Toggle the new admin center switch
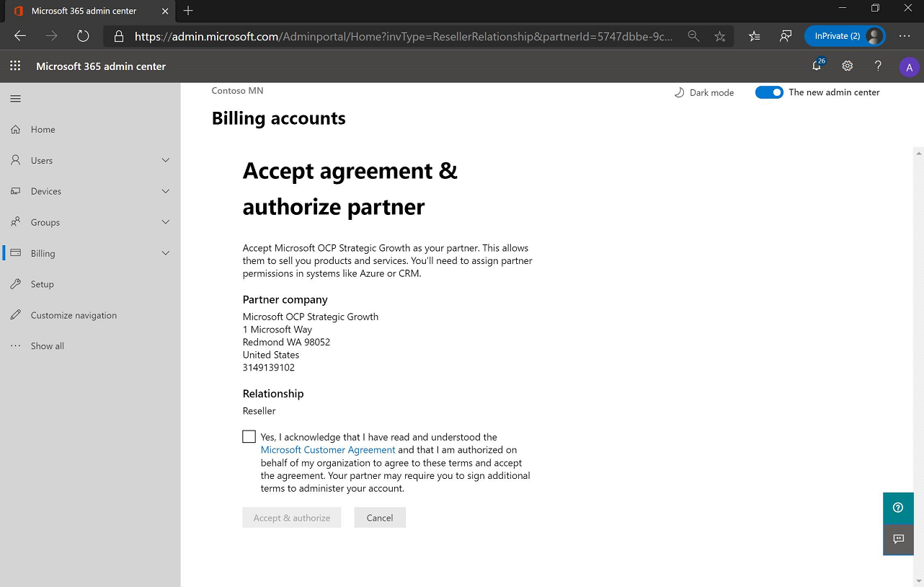Viewport: 924px width, 587px height. [x=769, y=92]
